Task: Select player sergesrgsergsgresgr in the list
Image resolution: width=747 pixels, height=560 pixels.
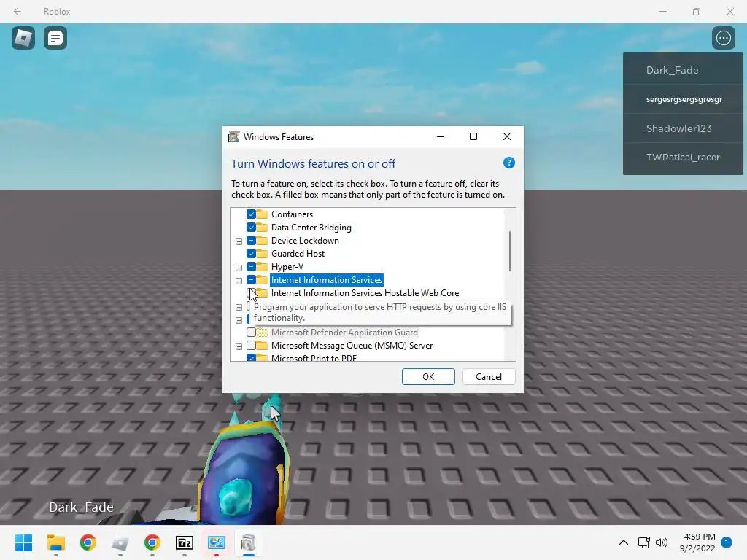Action: pos(683,99)
